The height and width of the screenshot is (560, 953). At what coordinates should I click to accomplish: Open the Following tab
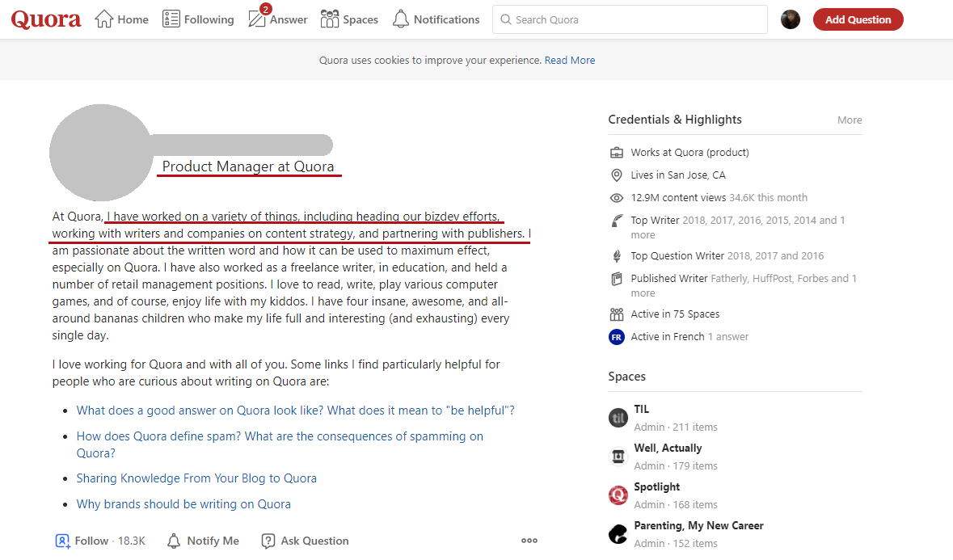point(198,19)
